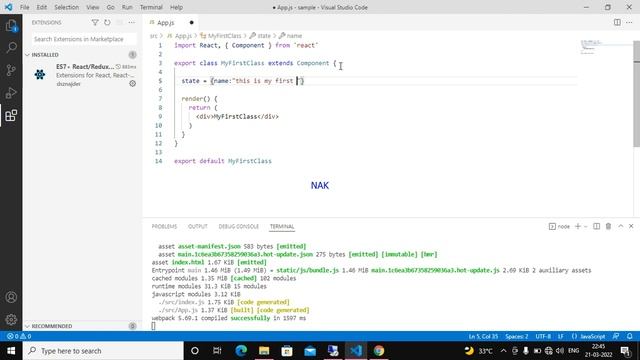Change language mode via JavaScript
The width and height of the screenshot is (640, 360).
tap(593, 336)
